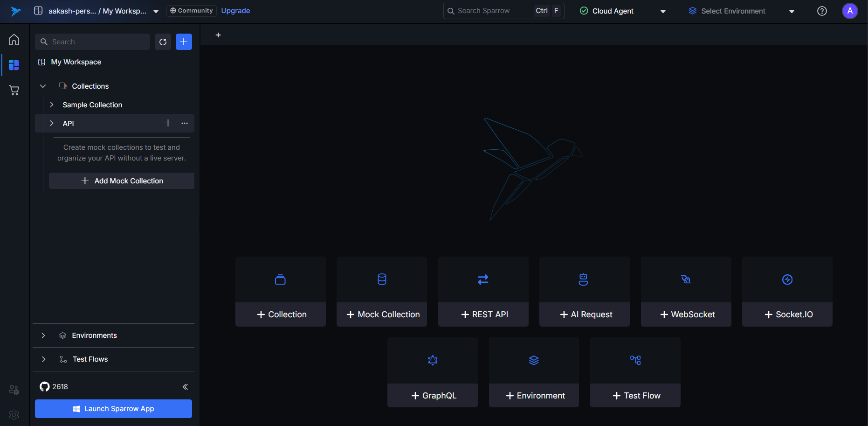Open the user avatar A profile
This screenshot has width=868, height=426.
850,11
